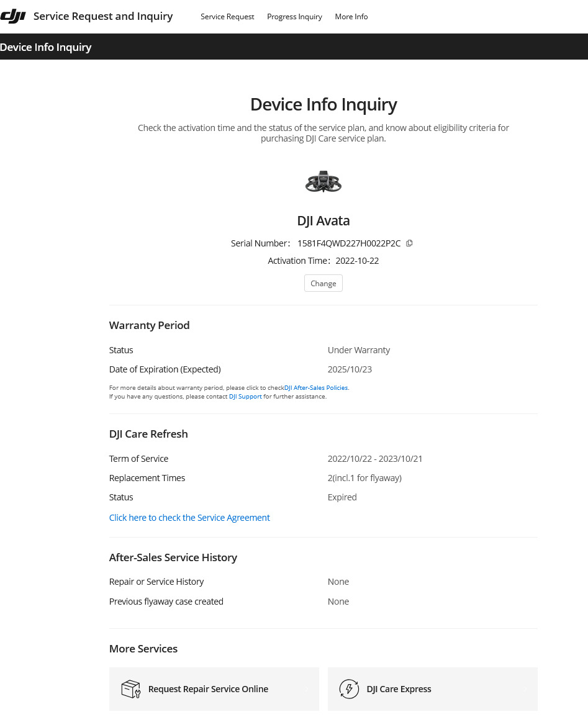Image resolution: width=588 pixels, height=717 pixels.
Task: Open the More Info menu
Action: pyautogui.click(x=351, y=17)
